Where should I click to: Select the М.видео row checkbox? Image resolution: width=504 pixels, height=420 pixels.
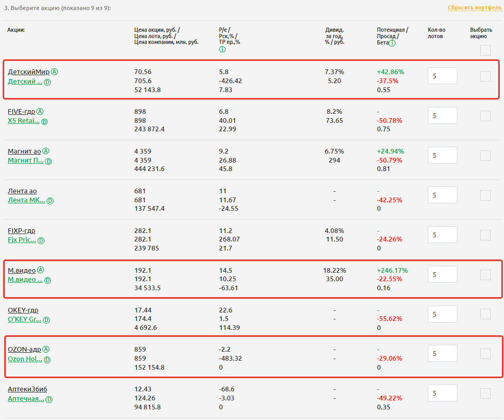[x=485, y=275]
